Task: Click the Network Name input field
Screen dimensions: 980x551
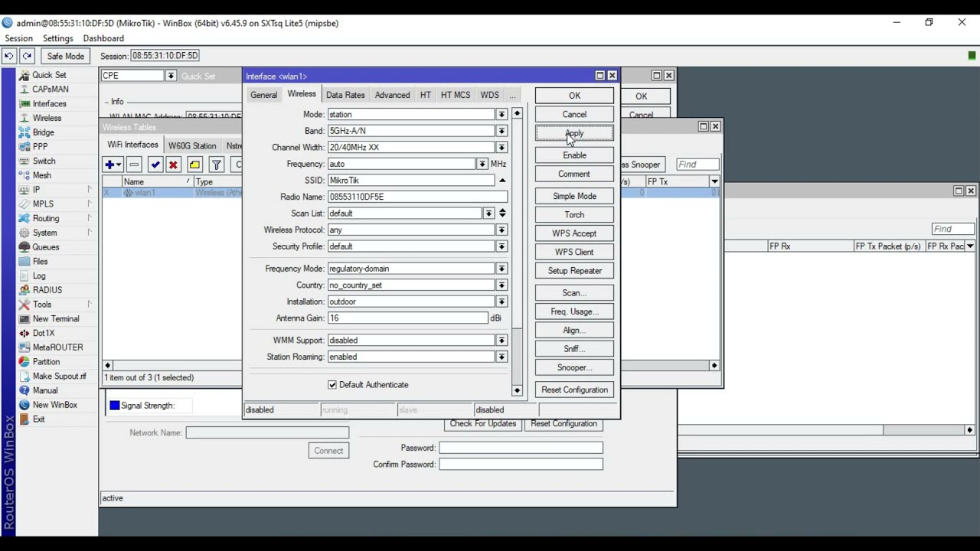Action: pyautogui.click(x=267, y=433)
